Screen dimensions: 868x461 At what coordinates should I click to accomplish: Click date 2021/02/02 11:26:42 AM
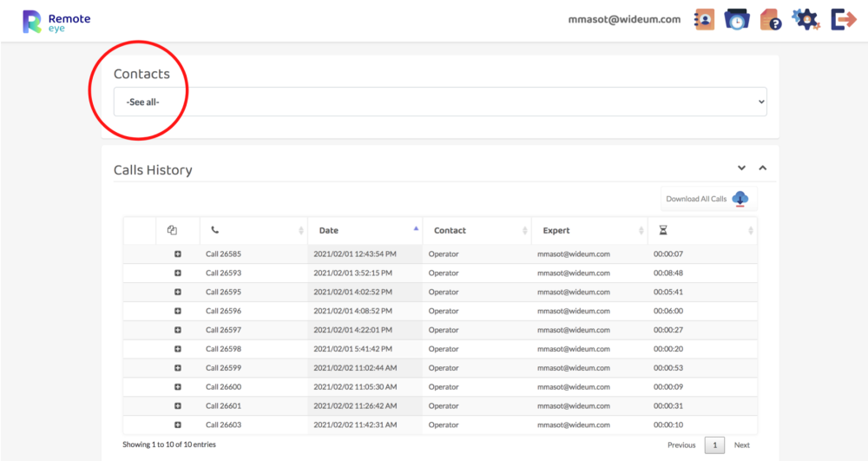point(355,405)
